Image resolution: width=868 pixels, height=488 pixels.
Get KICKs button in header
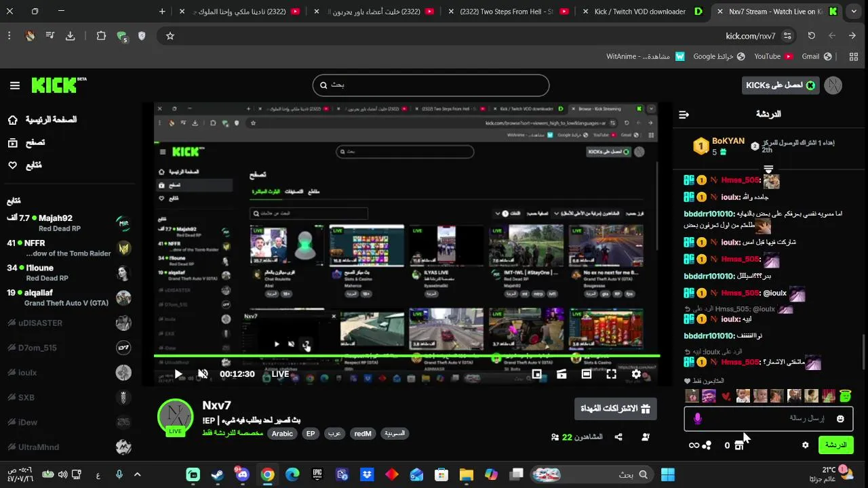tap(781, 85)
